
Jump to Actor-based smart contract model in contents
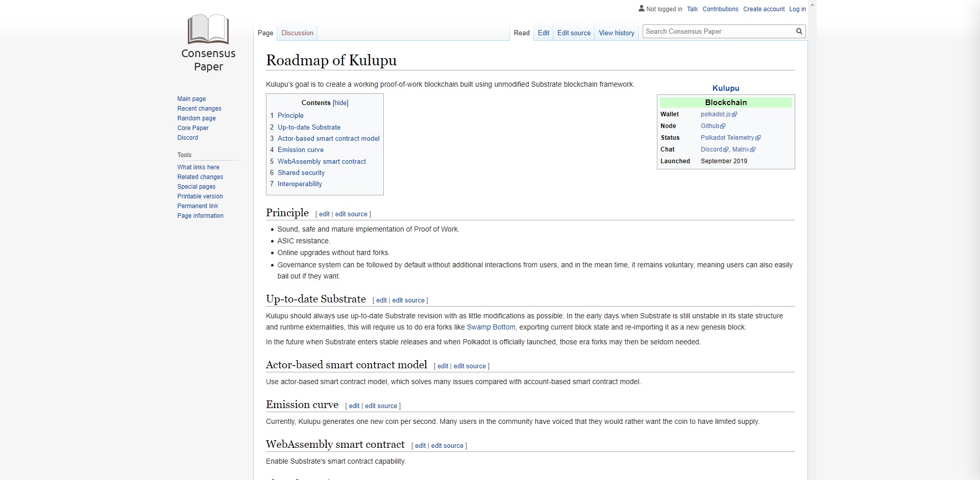click(x=329, y=139)
